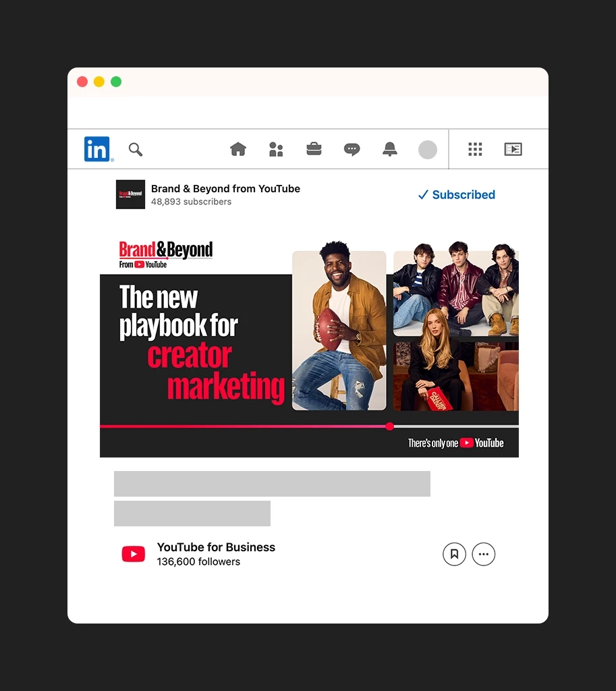Click the yellow minimize window button
Viewport: 616px width, 691px height.
tap(99, 82)
